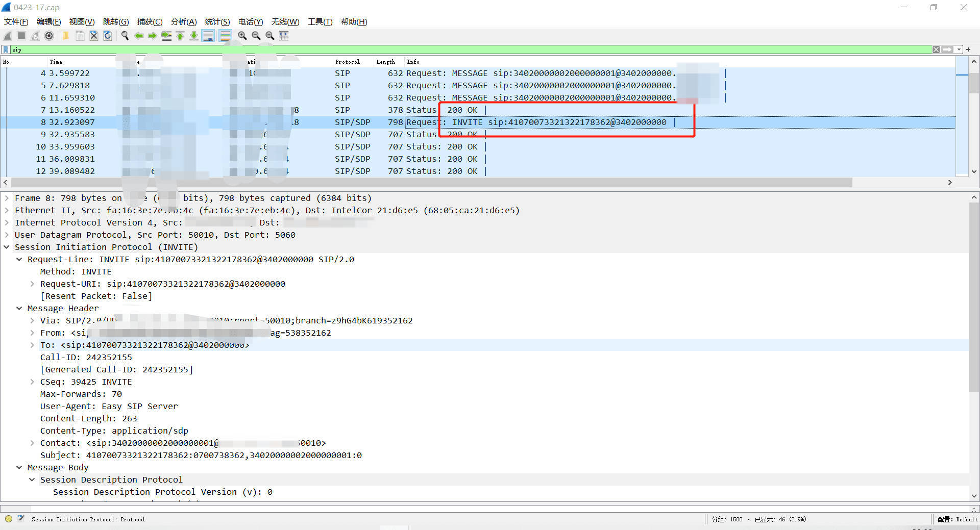Open the 文件(F) menu
Screen dimensions: 980x530
point(16,22)
